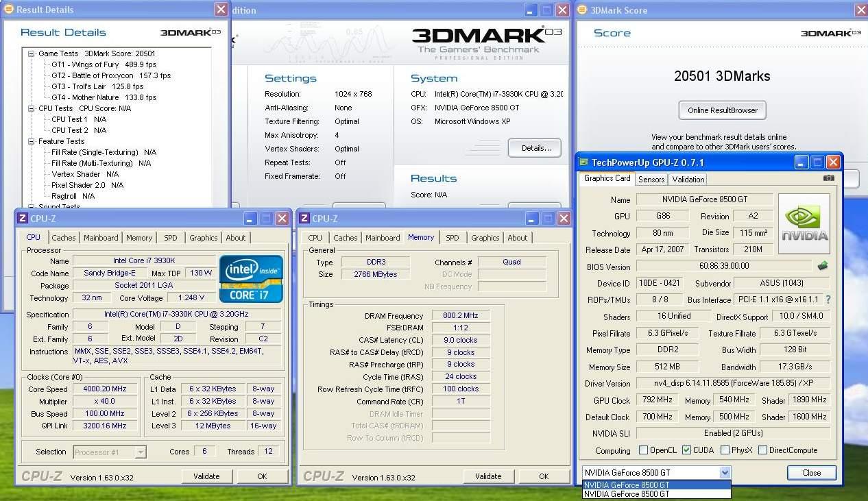
Task: Close the 3DMark Score window
Action: 861,10
